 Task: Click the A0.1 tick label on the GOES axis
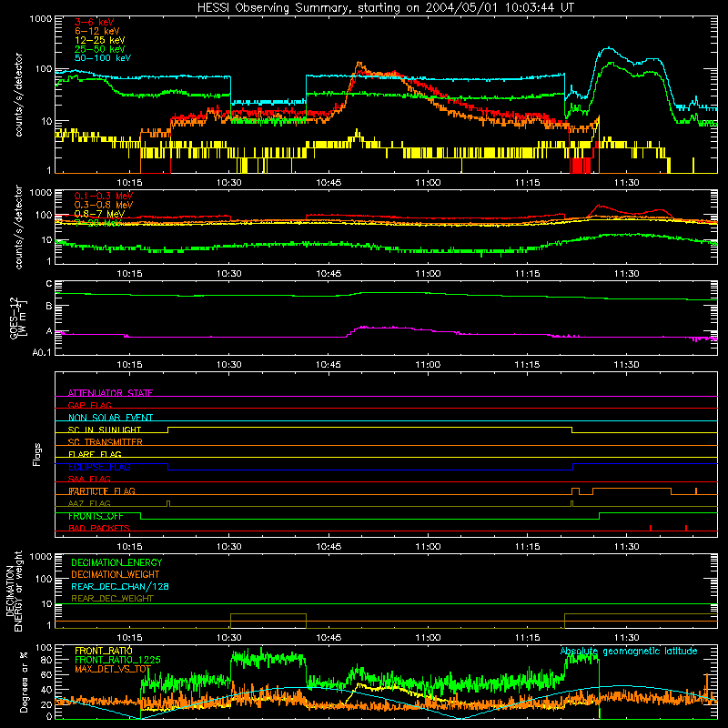pos(42,353)
